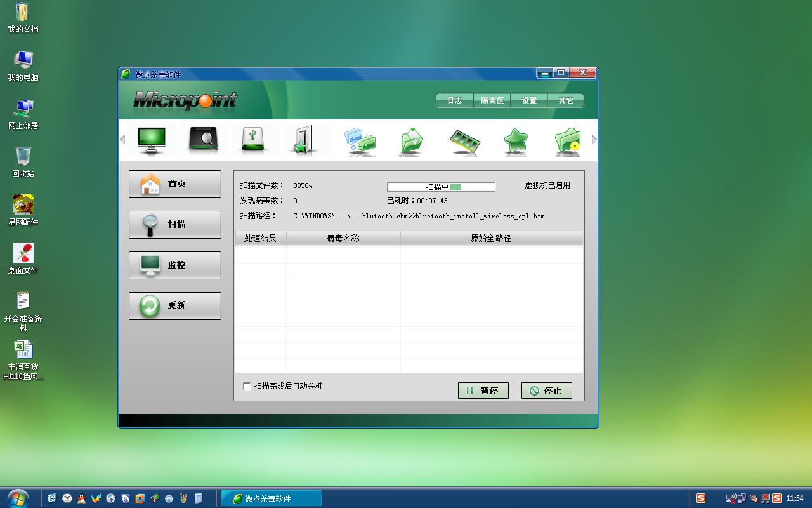Go to 首页 home page
The height and width of the screenshot is (508, 812).
[x=175, y=184]
